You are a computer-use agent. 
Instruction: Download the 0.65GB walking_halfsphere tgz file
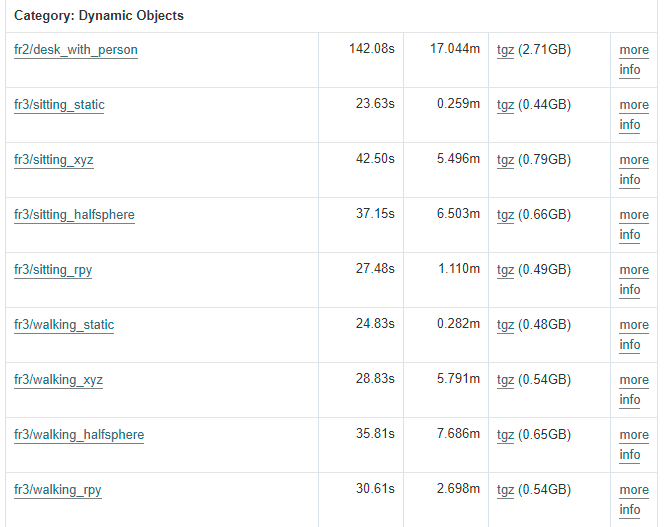click(x=506, y=434)
